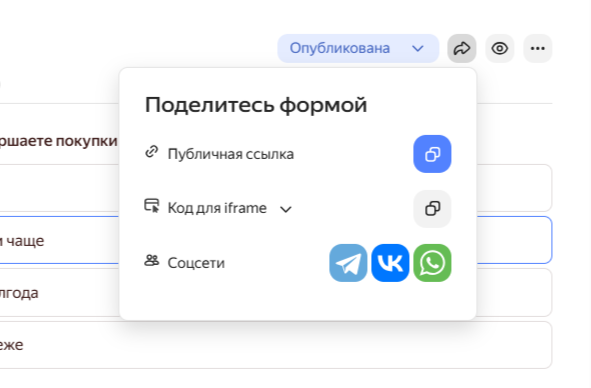Viewport: 591px width, 388px height.
Task: Click the people icon beside Соцсети
Action: (152, 260)
